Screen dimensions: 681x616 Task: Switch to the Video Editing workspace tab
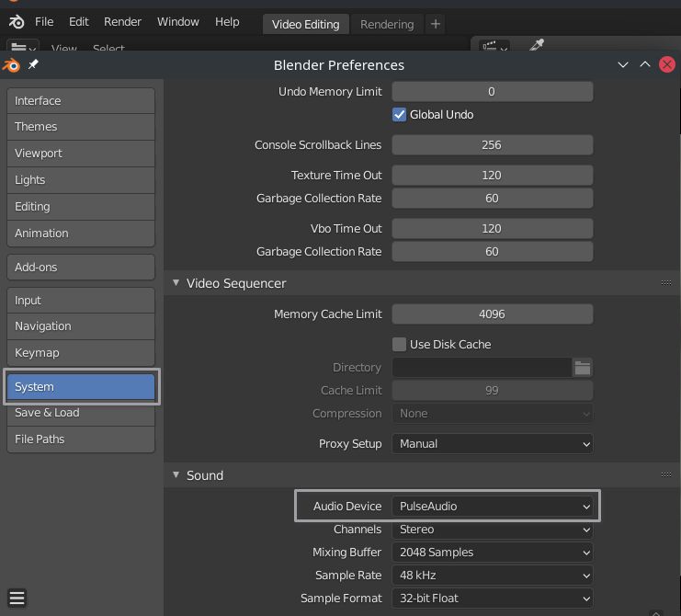[306, 24]
